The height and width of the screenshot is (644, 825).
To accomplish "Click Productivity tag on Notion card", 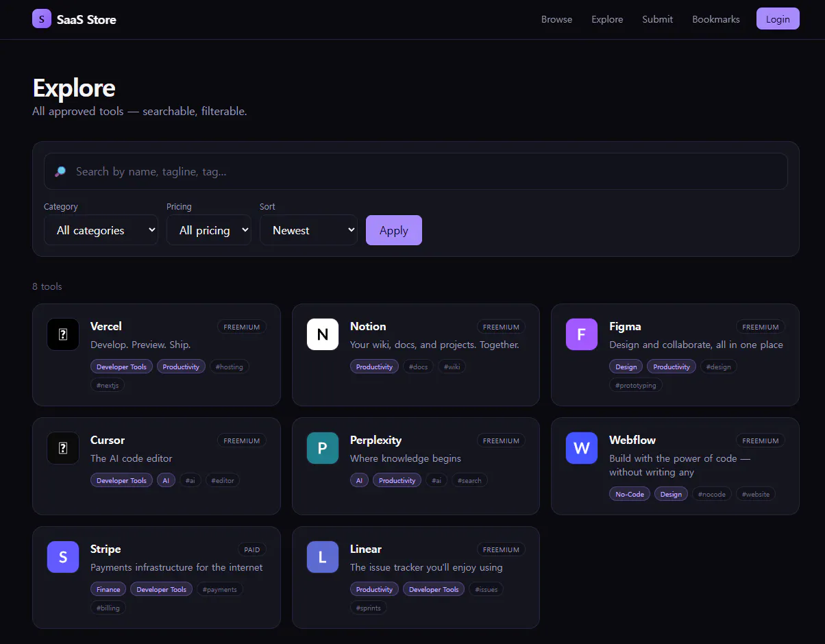I will [374, 367].
